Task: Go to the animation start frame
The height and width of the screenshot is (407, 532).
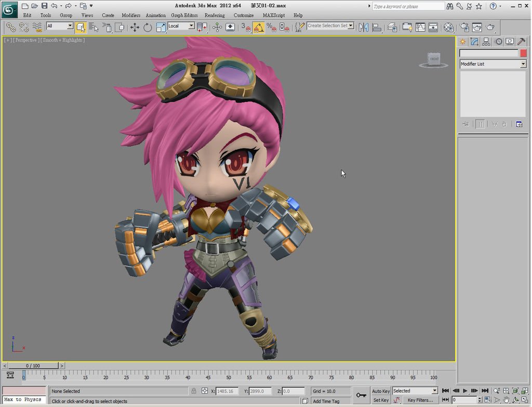Action: click(x=445, y=391)
